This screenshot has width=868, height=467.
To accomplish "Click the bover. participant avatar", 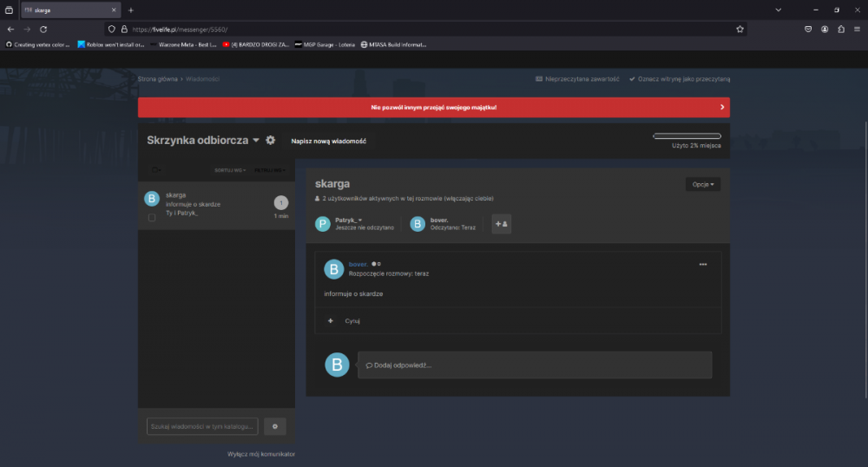I will tap(418, 224).
